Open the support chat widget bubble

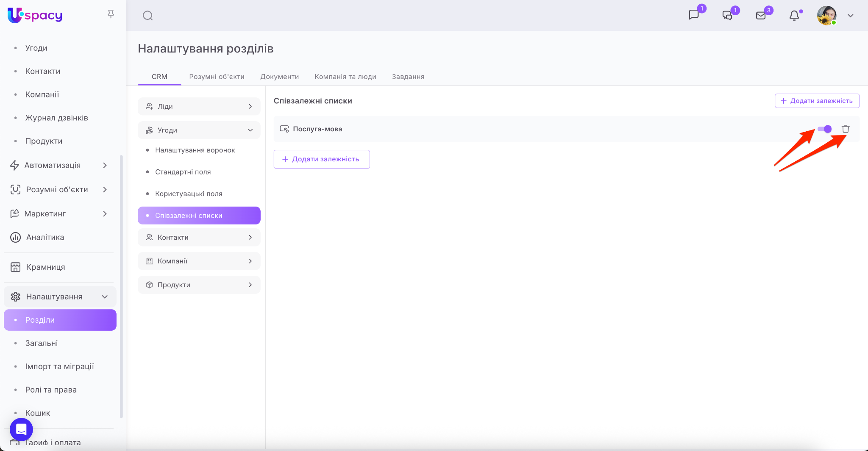pos(21,429)
